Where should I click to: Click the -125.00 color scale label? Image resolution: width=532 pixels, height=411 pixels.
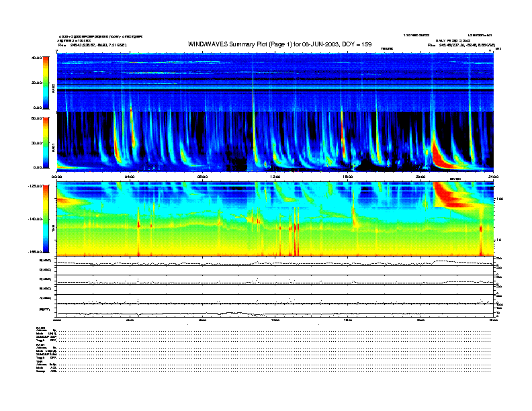pos(35,186)
